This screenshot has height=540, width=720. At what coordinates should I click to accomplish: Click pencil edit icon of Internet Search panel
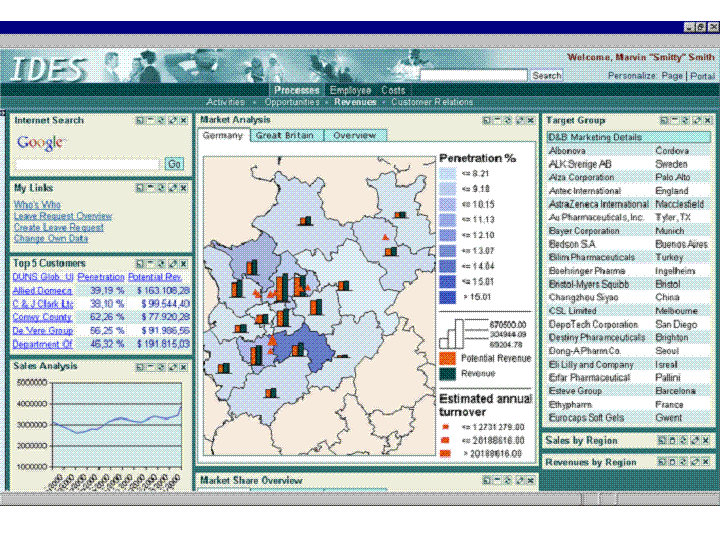click(x=172, y=120)
